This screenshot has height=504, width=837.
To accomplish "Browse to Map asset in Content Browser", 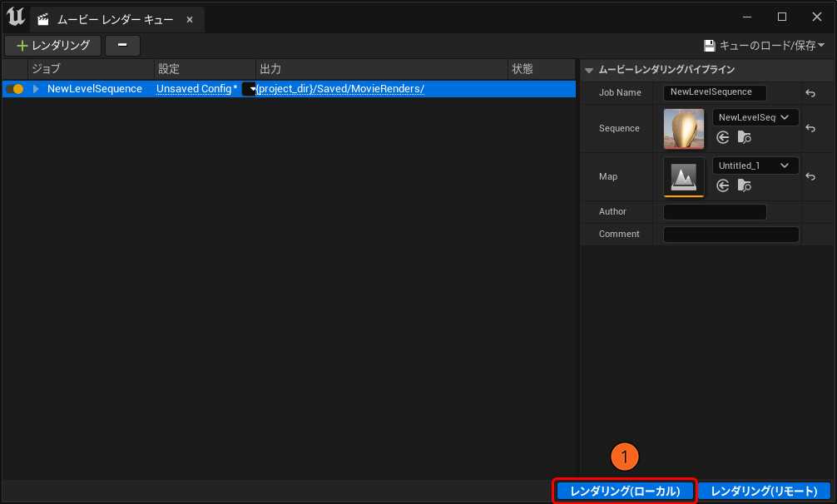I will pyautogui.click(x=744, y=185).
